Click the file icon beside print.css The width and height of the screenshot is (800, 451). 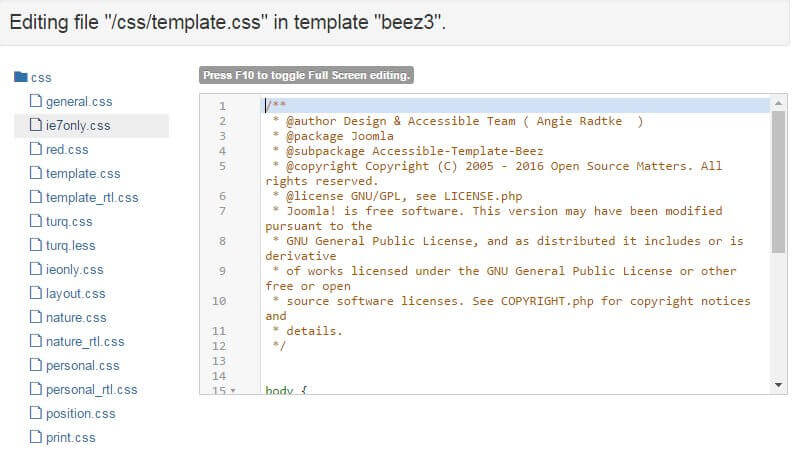point(36,437)
